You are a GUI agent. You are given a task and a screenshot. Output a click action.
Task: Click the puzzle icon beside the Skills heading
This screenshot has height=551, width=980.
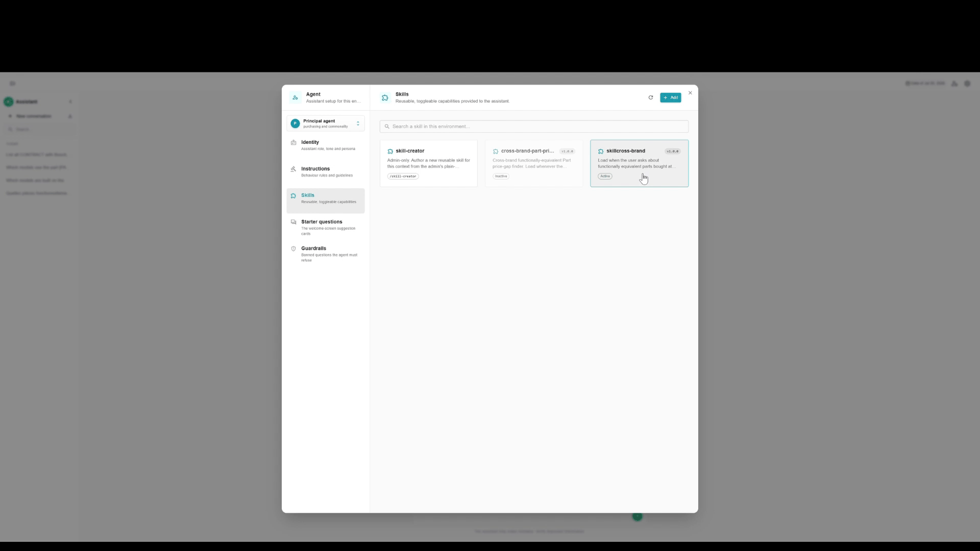click(385, 97)
